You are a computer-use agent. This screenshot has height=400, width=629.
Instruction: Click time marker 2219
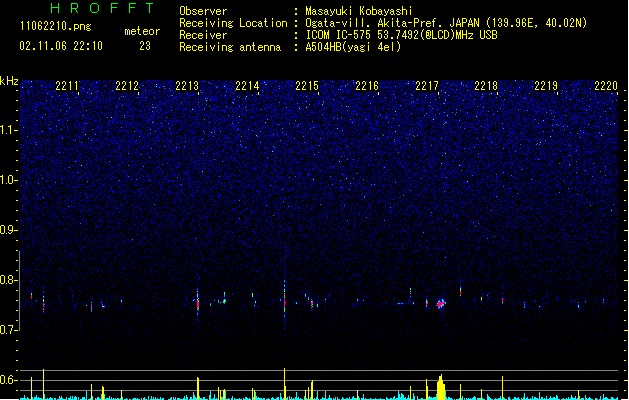[546, 86]
